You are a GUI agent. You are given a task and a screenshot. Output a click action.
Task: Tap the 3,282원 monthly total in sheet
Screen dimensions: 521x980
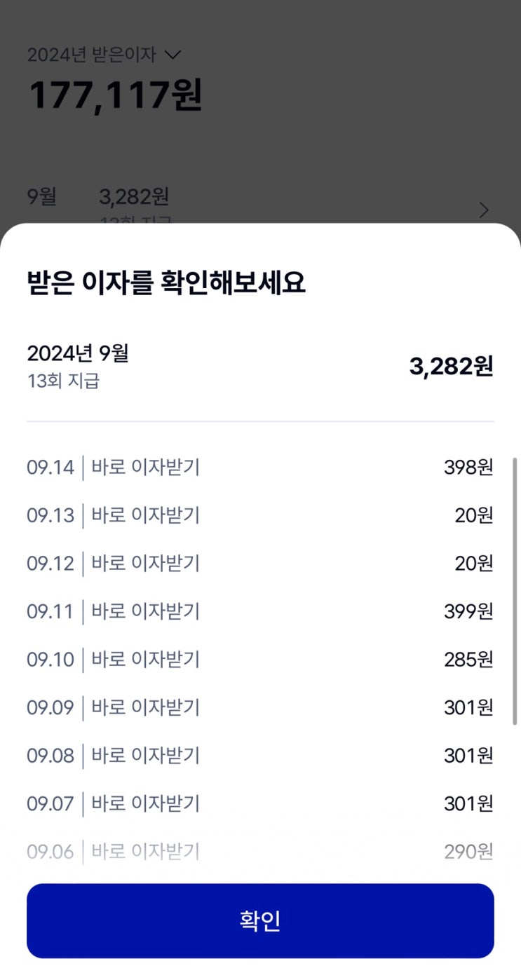tap(451, 367)
